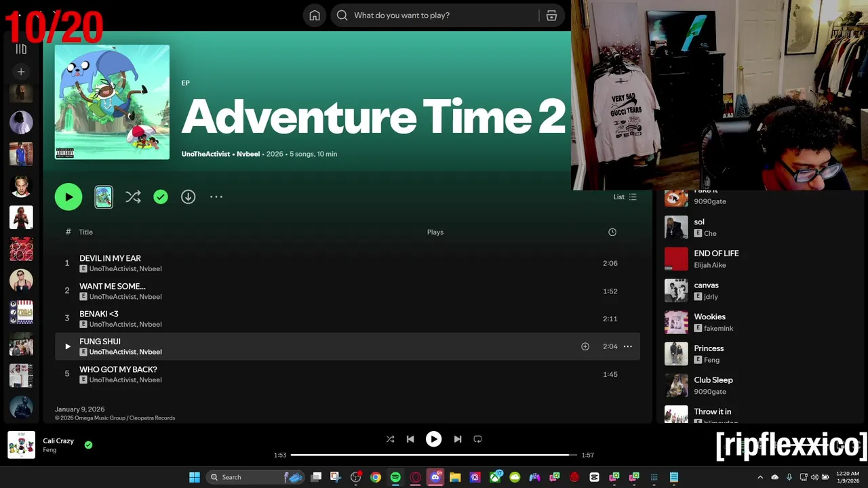Viewport: 868px width, 488px height.
Task: Toggle saved-to-library checkmark for the EP
Action: tap(161, 197)
